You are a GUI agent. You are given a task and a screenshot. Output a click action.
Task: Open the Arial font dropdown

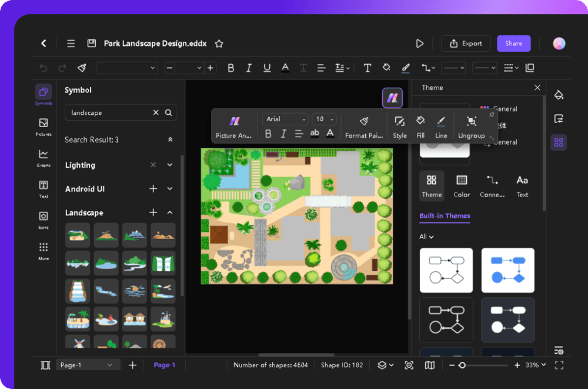pos(285,119)
